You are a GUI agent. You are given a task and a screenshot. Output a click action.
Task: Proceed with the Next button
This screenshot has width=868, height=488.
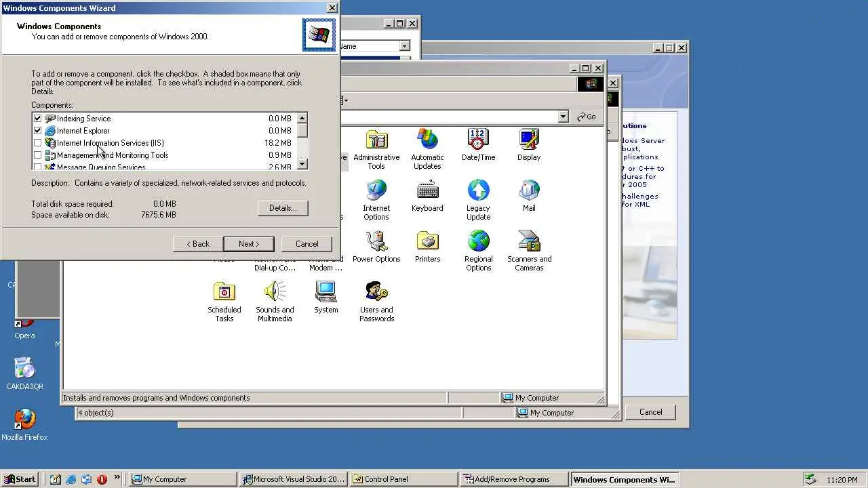(249, 244)
